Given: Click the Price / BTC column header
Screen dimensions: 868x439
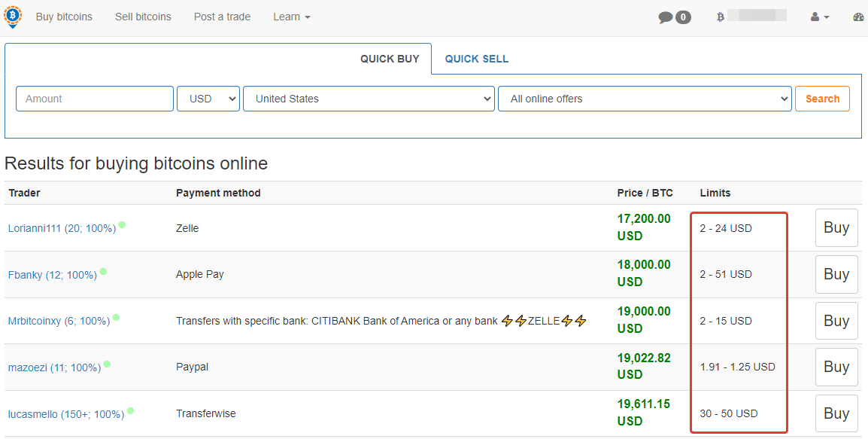Looking at the screenshot, I should [645, 193].
